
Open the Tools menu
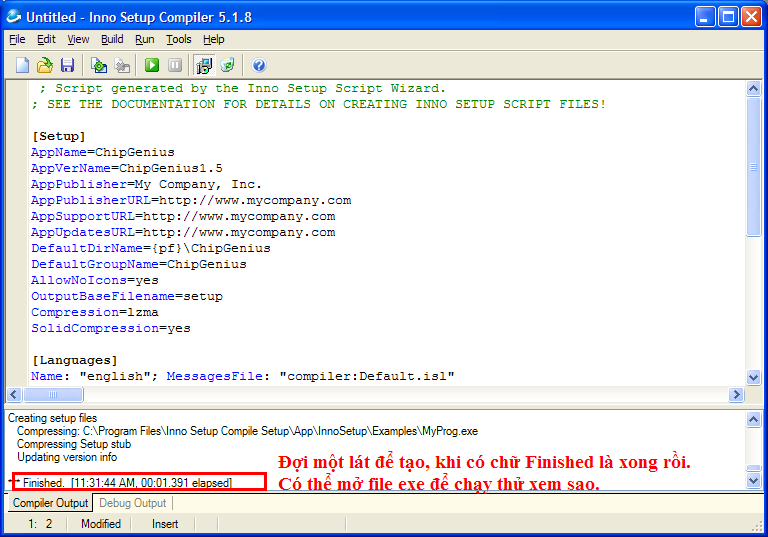178,39
